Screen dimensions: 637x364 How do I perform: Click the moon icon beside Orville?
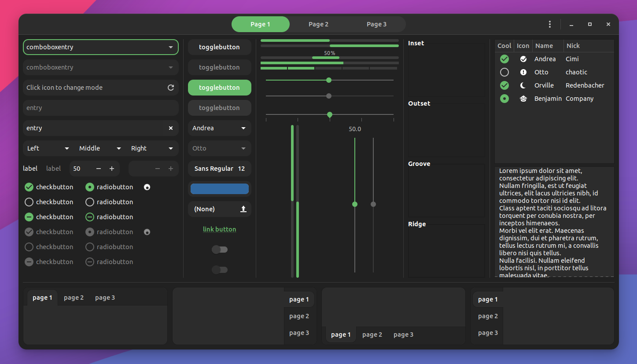pyautogui.click(x=523, y=85)
